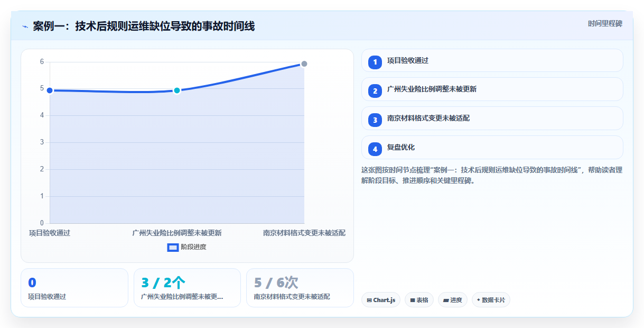Click the 时间里程碑 label in header
The height and width of the screenshot is (328, 644).
pyautogui.click(x=605, y=24)
